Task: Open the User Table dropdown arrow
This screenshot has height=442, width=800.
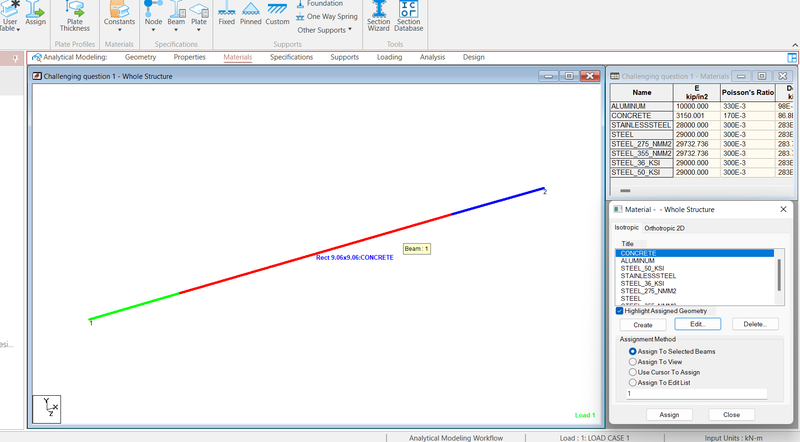Action: 18,30
